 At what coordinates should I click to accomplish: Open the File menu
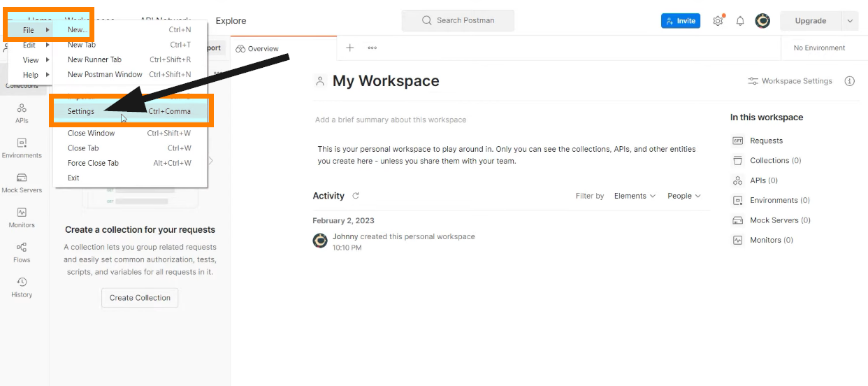(30, 30)
